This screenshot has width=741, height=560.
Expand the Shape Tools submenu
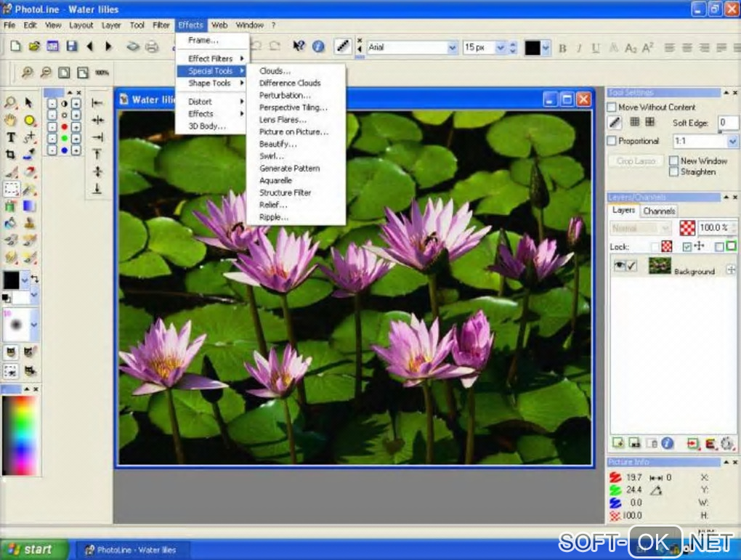pyautogui.click(x=212, y=84)
